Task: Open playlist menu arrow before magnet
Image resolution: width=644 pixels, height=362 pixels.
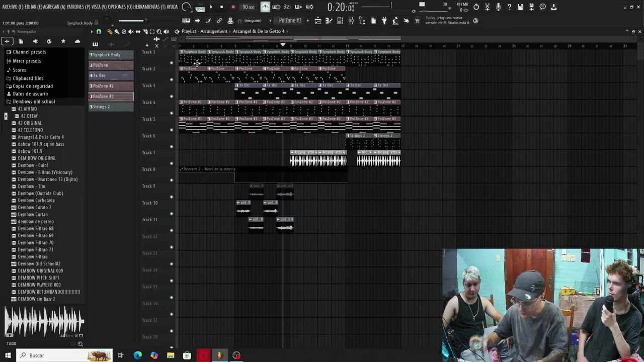Action: (92, 32)
